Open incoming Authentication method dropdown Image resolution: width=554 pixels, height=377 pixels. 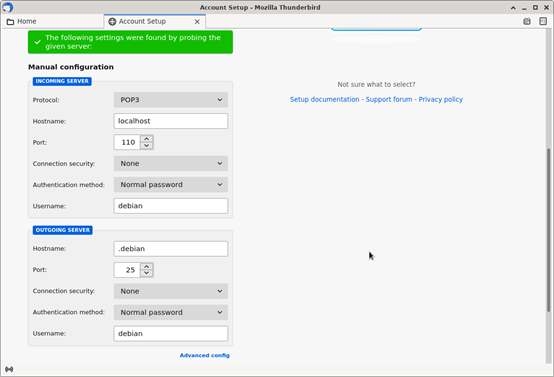coord(171,185)
